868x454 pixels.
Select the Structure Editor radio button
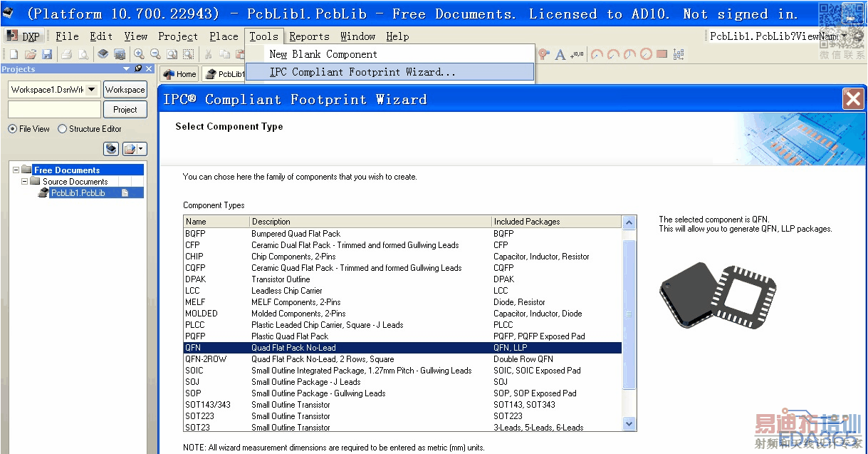pos(63,129)
